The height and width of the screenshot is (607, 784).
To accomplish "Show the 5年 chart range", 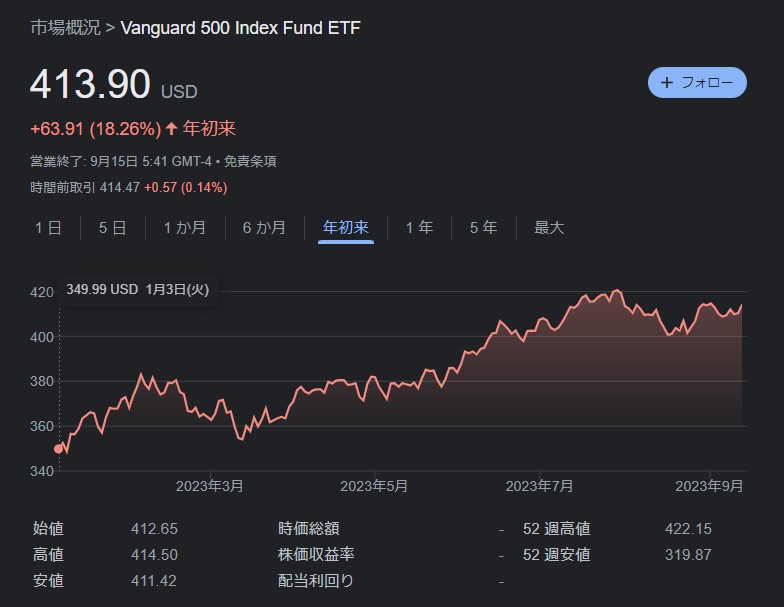I will click(484, 228).
